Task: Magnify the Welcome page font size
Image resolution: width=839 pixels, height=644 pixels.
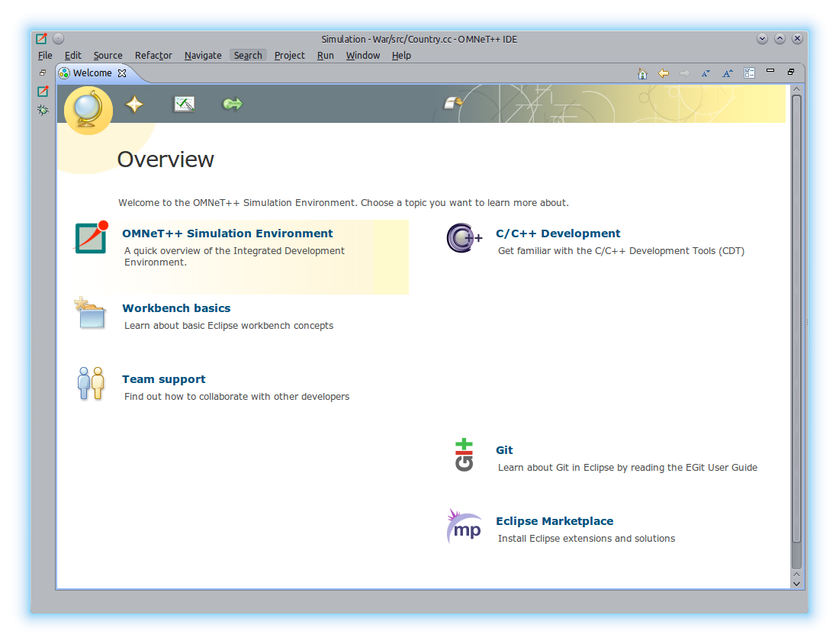Action: (x=728, y=73)
